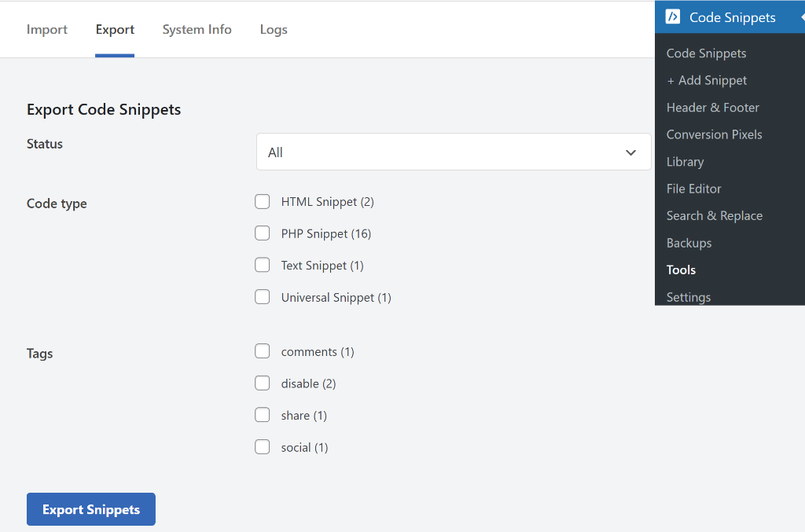Open Settings in the sidebar menu
This screenshot has width=805, height=532.
tap(689, 297)
